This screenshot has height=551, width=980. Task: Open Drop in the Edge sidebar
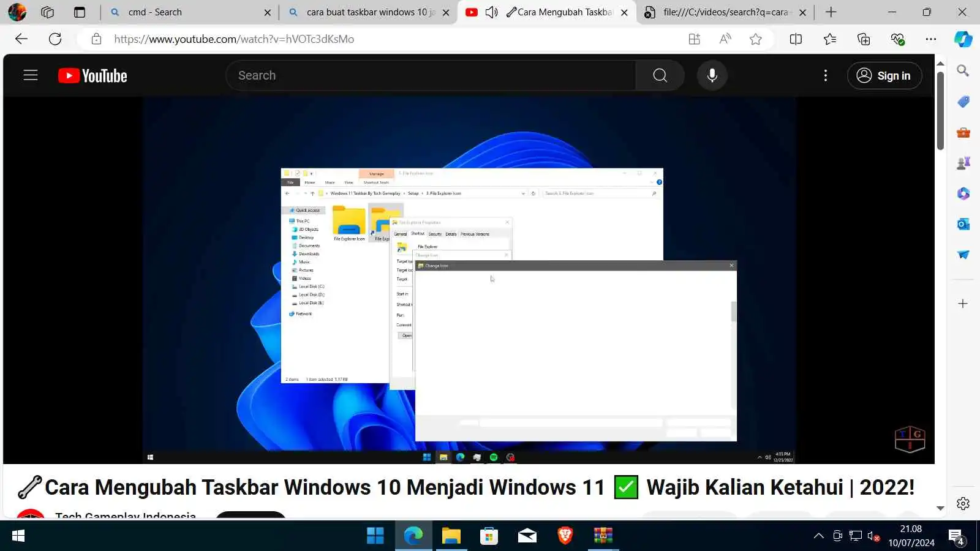(x=963, y=255)
